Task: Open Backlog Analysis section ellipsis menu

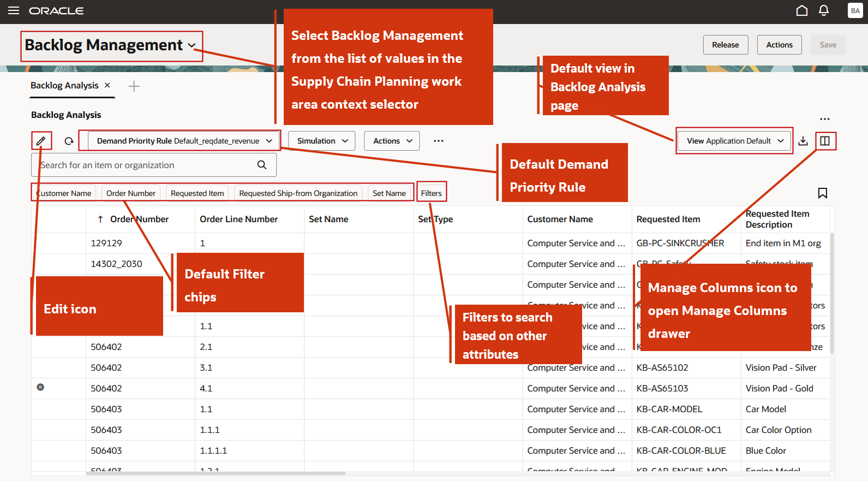Action: 825,119
